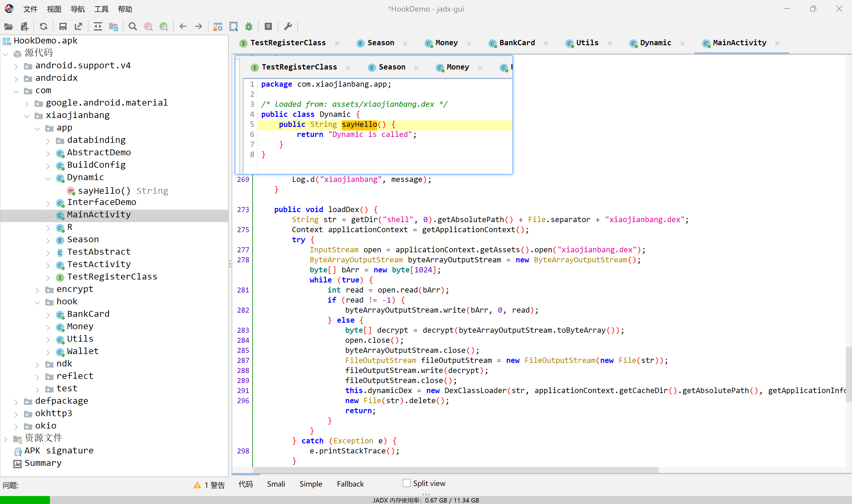Click the navigate back arrow icon
The width and height of the screenshot is (852, 504).
183,27
